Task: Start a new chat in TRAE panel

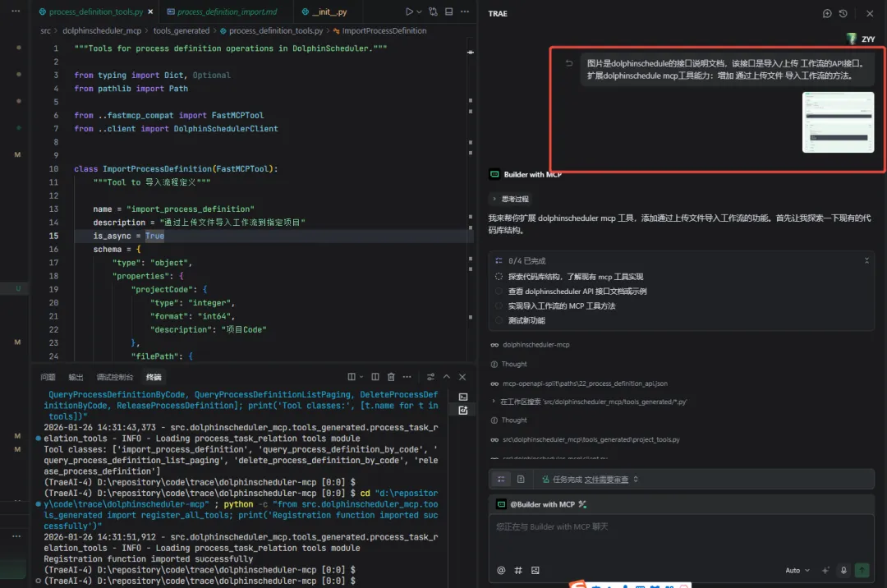Action: click(x=827, y=14)
